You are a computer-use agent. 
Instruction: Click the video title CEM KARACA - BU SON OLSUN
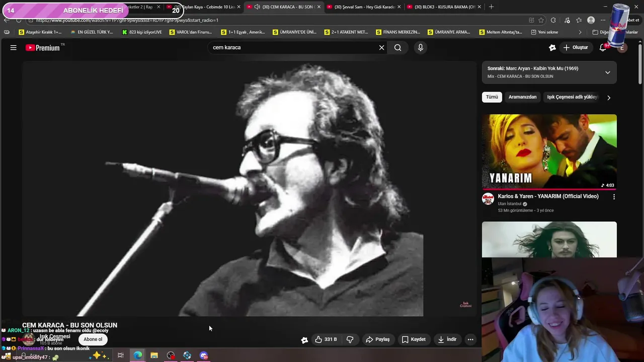point(69,325)
